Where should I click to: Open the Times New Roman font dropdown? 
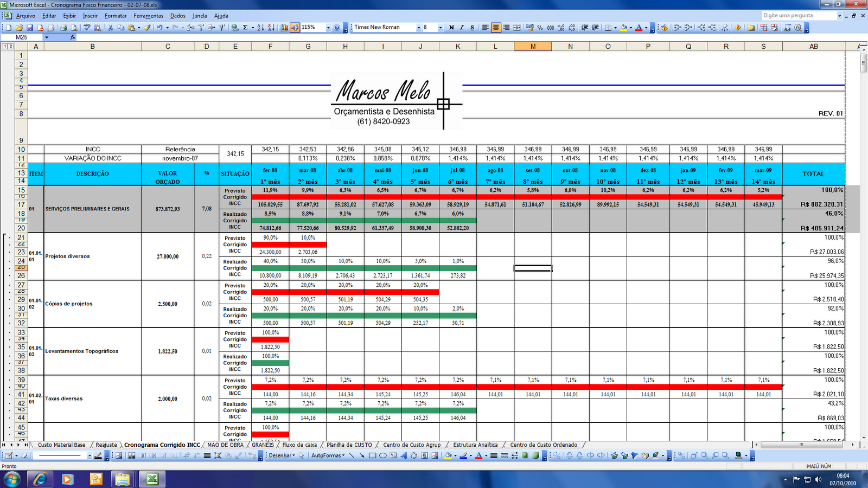click(x=418, y=27)
